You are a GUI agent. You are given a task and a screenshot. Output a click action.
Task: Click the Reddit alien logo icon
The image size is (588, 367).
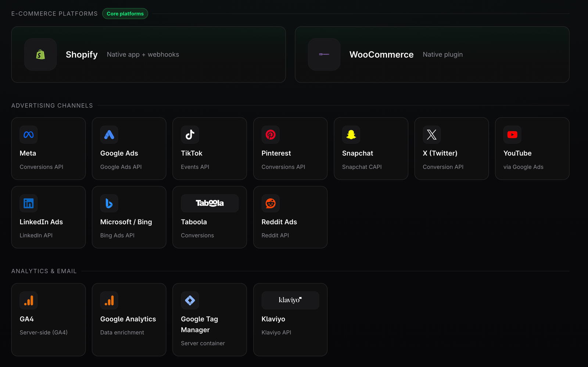click(270, 203)
